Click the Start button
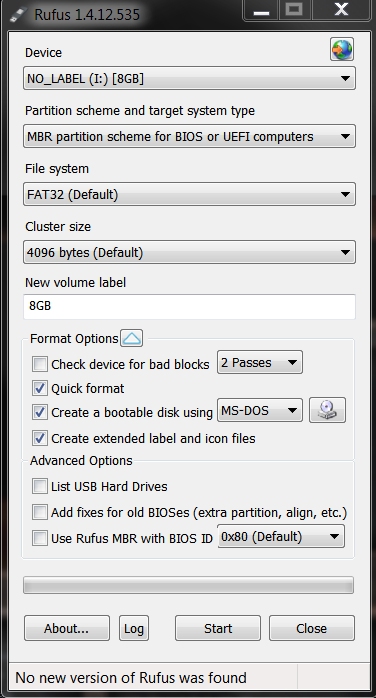The image size is (376, 698). [x=218, y=628]
